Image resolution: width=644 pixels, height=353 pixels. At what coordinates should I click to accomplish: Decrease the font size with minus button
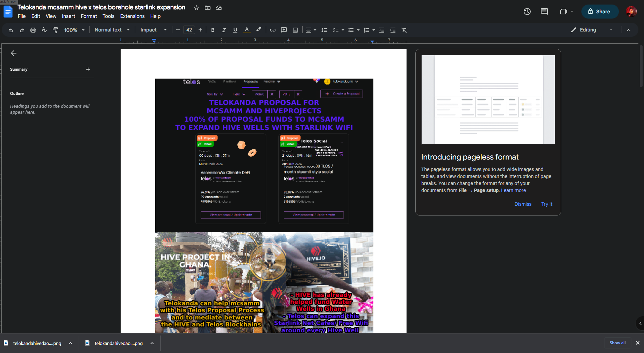178,30
